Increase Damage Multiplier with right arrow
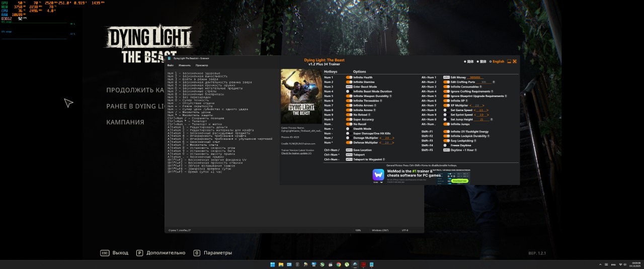Screen dimensions: 644x269 coord(393,138)
